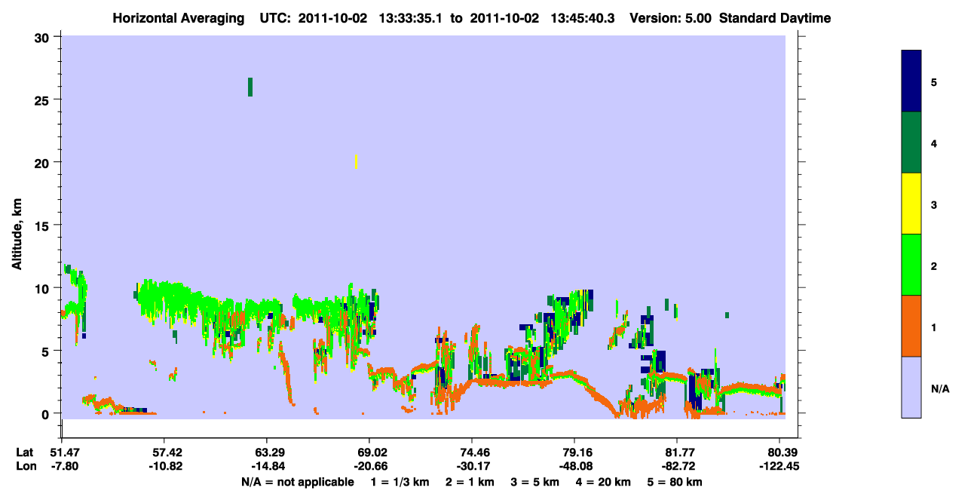
Task: Click the y-axis tick label 30
Action: coord(43,37)
